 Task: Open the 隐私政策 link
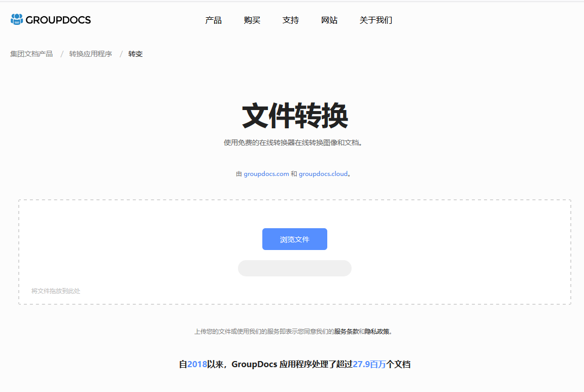(377, 331)
